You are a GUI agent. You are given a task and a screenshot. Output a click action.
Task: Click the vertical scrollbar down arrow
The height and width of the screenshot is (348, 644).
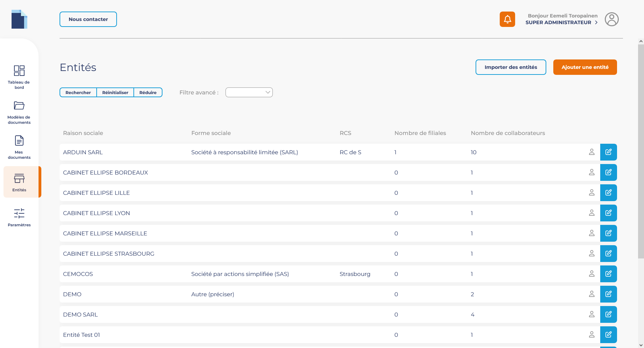tap(640, 345)
